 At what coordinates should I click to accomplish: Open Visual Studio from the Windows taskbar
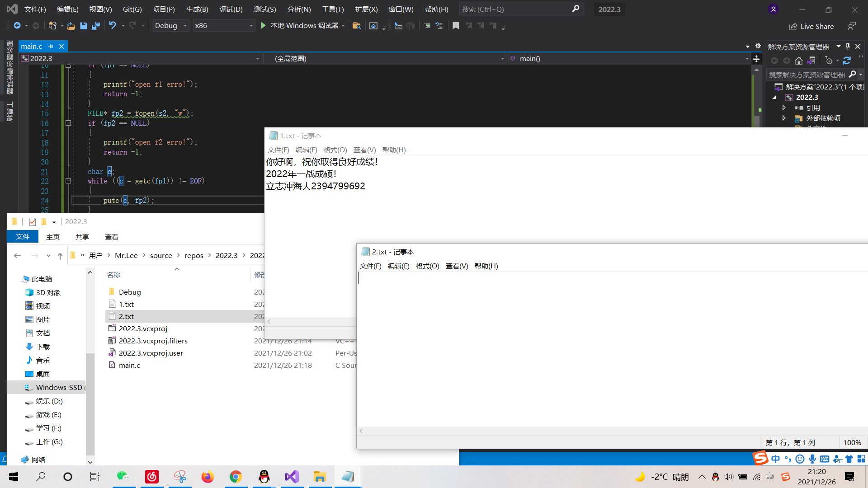coord(292,477)
